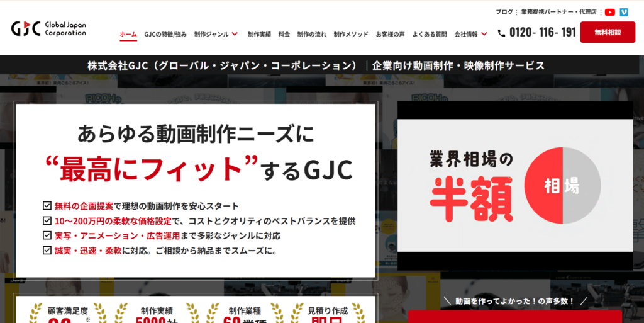Click the text 動画を作ってよかった！の声多数！
The width and height of the screenshot is (644, 323).
(514, 301)
